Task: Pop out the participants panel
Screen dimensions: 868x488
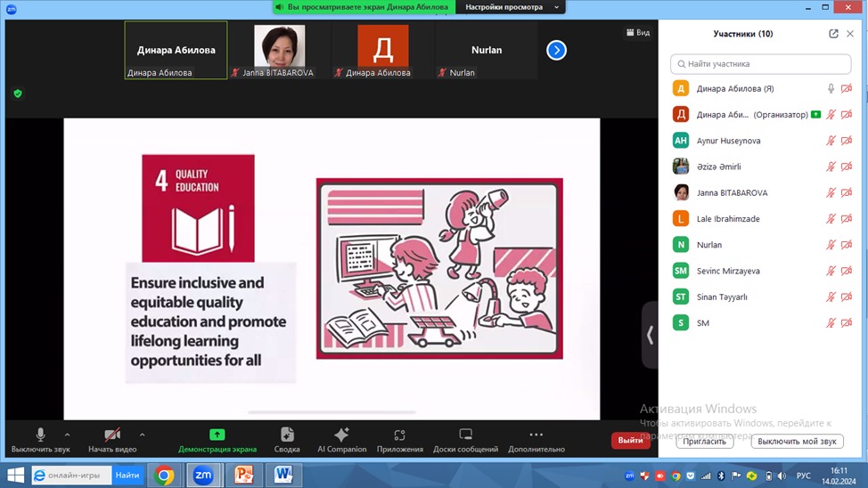Action: pyautogui.click(x=833, y=34)
